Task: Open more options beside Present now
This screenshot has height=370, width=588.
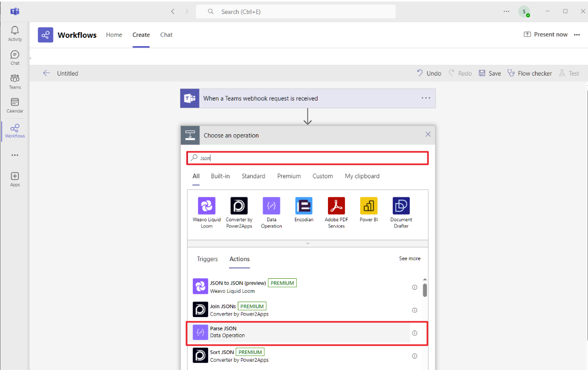Action: tap(577, 34)
